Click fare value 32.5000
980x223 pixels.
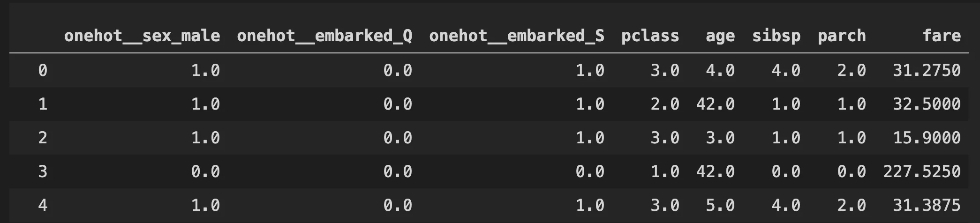(x=927, y=104)
